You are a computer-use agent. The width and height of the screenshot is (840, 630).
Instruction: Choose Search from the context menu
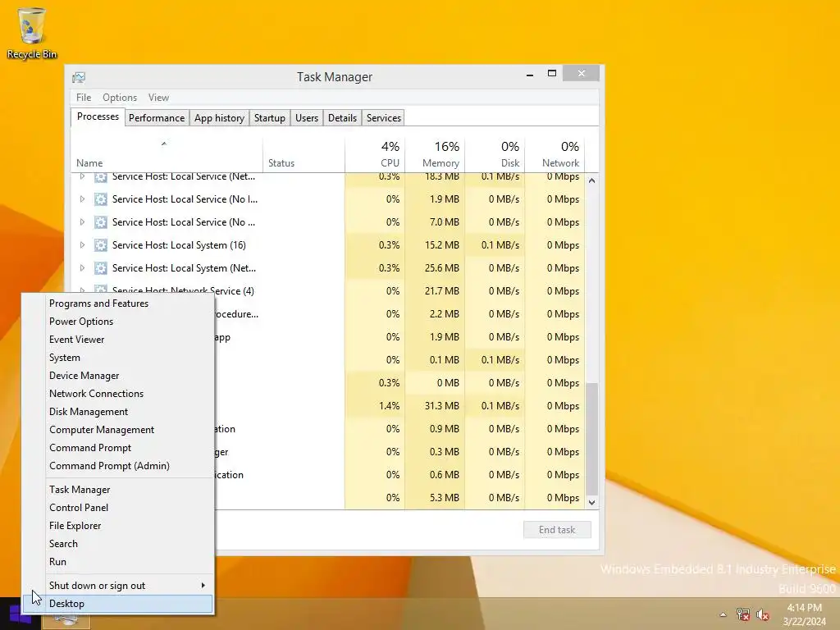point(118,544)
